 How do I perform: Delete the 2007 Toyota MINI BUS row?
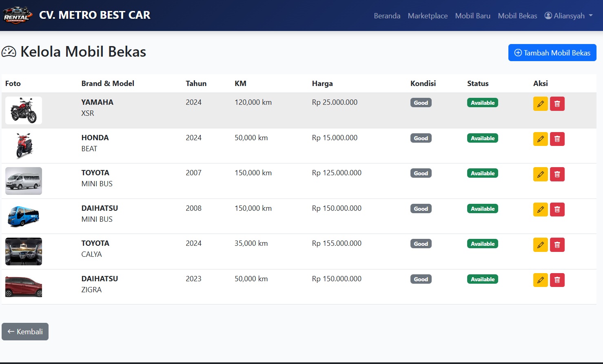pyautogui.click(x=557, y=174)
